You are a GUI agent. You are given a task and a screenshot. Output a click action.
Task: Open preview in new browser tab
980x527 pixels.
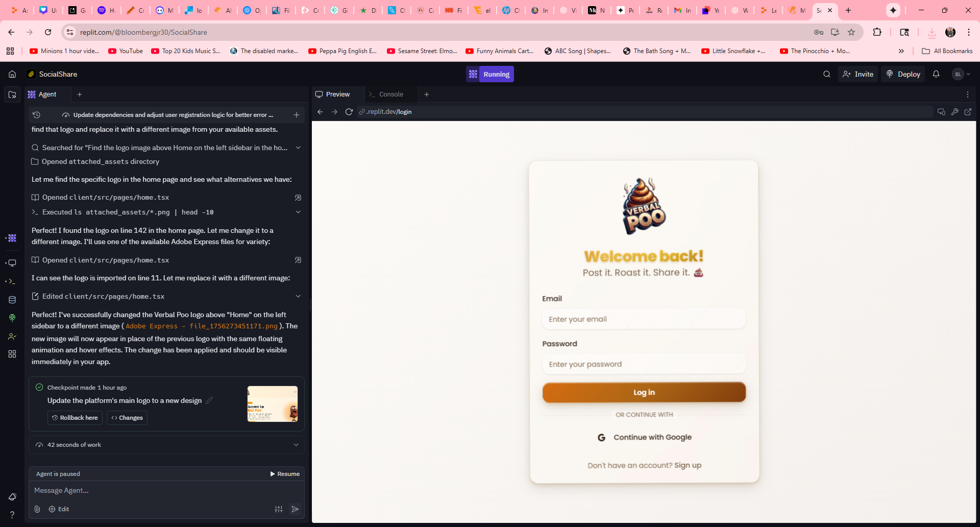(968, 112)
